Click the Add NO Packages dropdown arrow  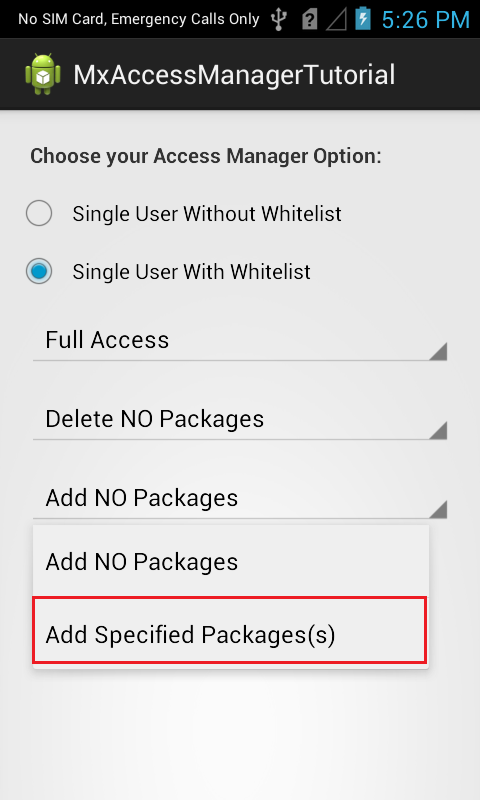tap(438, 509)
